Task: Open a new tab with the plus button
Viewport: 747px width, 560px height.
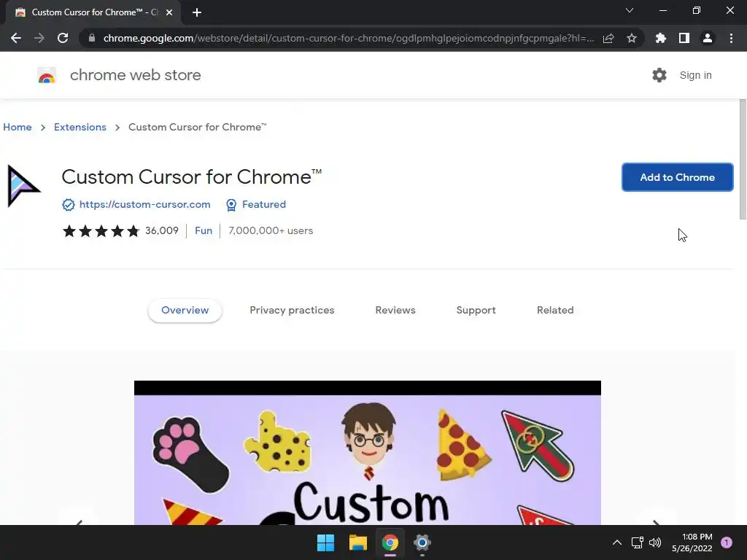Action: tap(197, 12)
